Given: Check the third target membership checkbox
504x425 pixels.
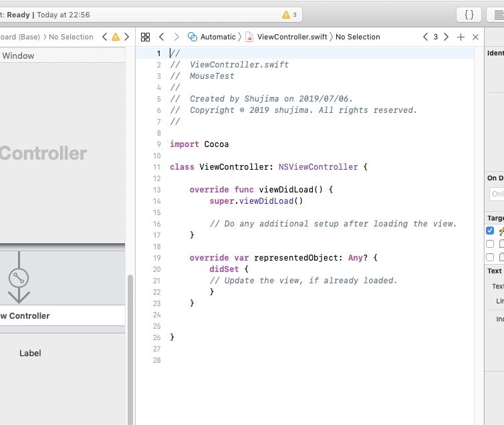Looking at the screenshot, I should 490,257.
